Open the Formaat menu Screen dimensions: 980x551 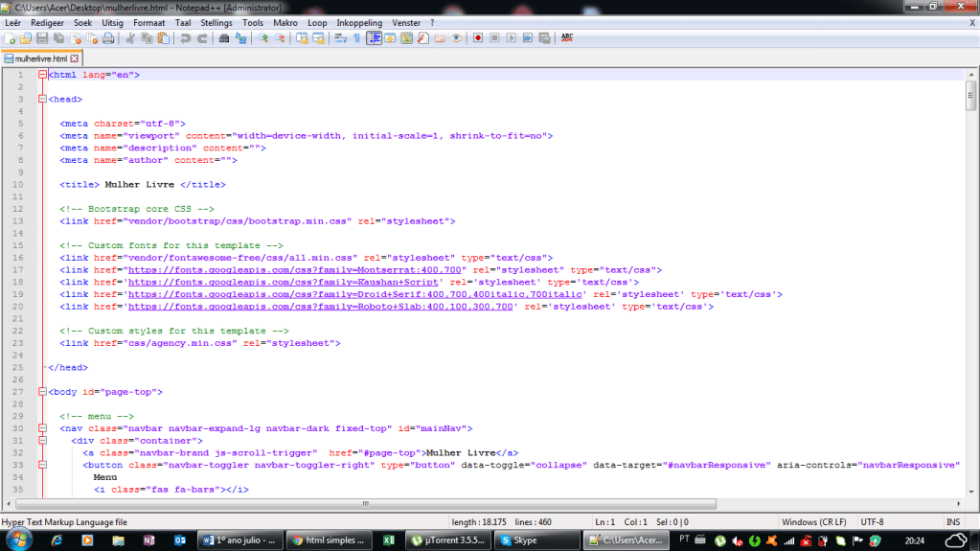point(148,22)
